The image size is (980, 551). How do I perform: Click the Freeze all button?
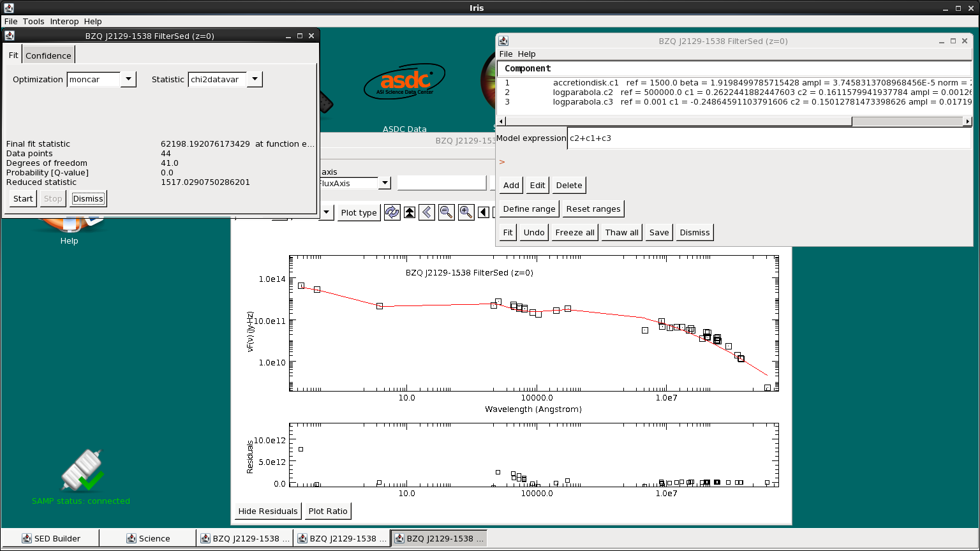click(575, 232)
